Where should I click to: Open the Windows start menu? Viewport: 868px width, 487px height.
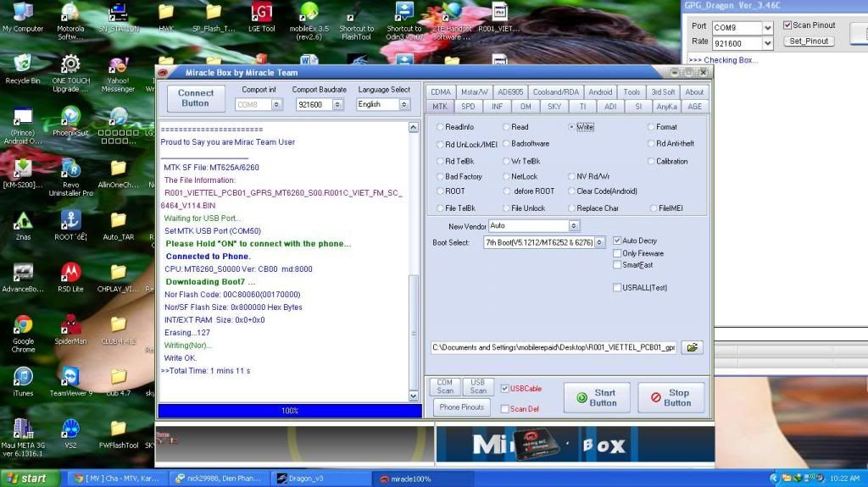[x=30, y=479]
